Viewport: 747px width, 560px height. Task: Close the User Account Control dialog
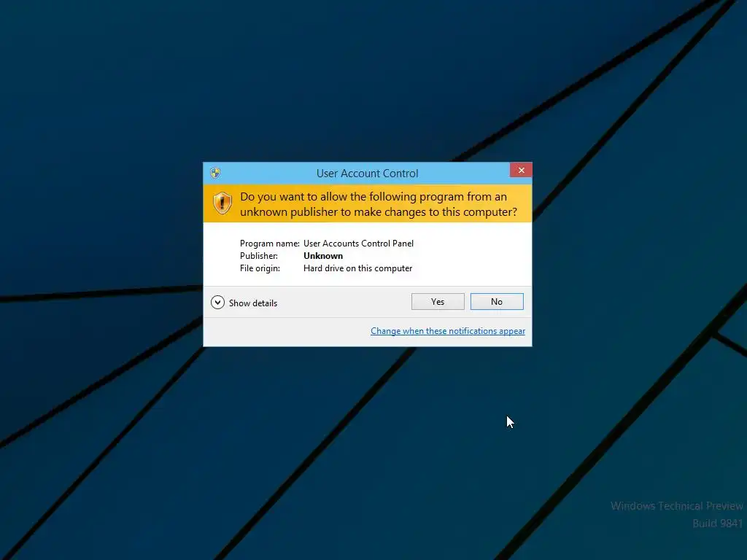521,170
